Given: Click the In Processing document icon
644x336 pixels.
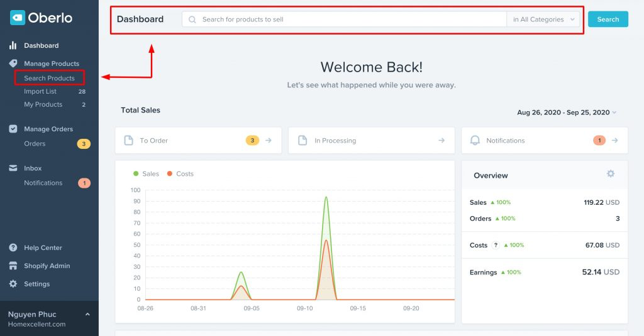Looking at the screenshot, I should tap(303, 140).
